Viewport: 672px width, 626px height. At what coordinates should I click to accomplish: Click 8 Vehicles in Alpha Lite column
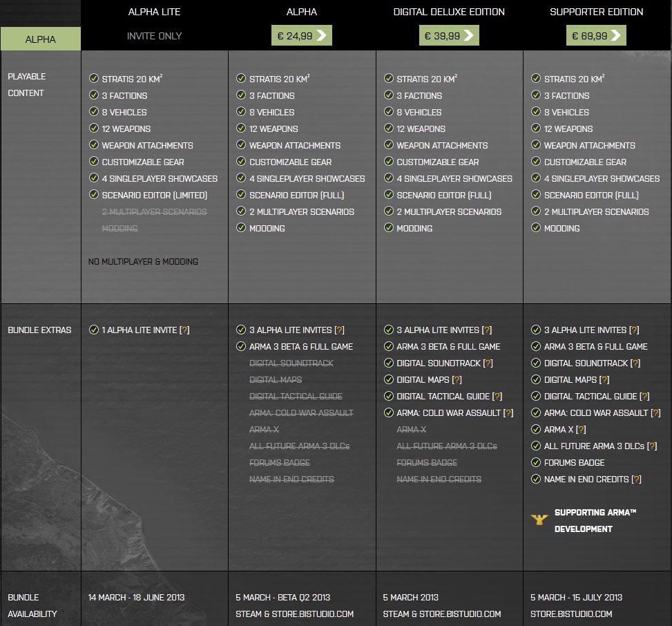click(x=124, y=113)
